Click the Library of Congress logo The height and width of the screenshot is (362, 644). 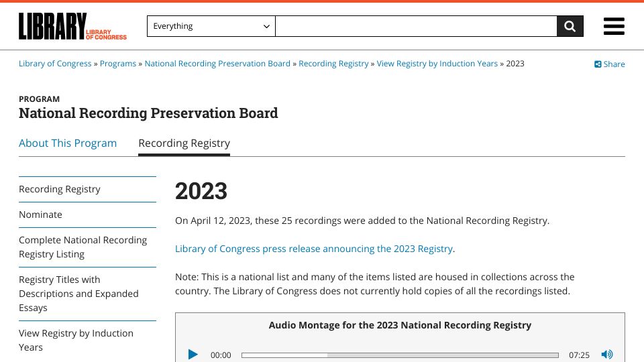pyautogui.click(x=72, y=26)
